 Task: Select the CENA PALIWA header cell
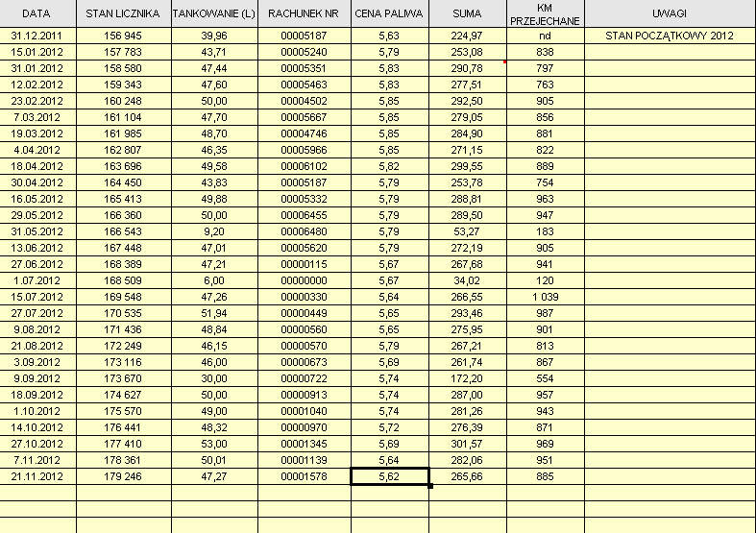click(x=389, y=14)
